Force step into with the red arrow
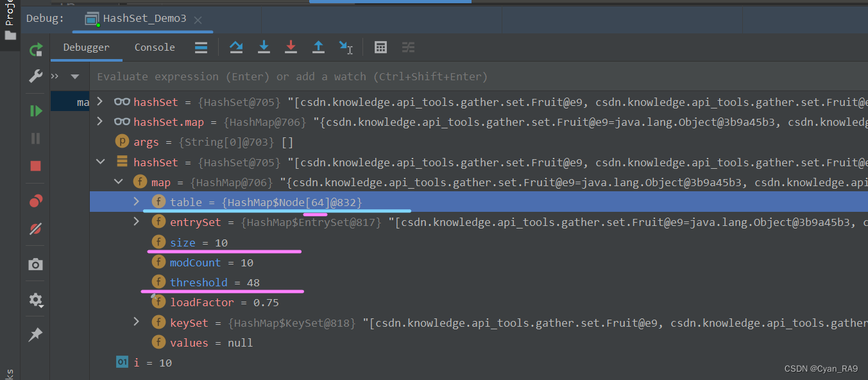This screenshot has width=868, height=380. click(291, 47)
